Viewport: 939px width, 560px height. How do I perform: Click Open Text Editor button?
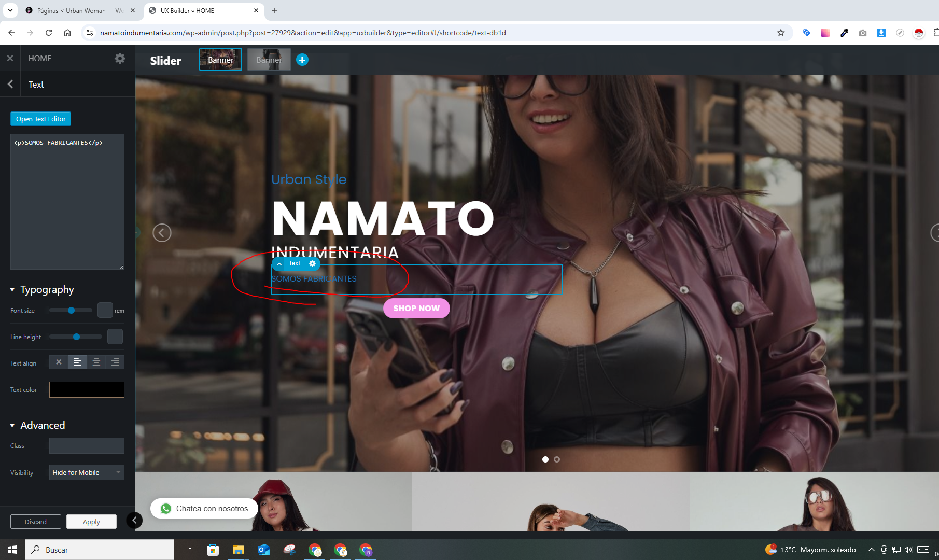[x=41, y=119]
